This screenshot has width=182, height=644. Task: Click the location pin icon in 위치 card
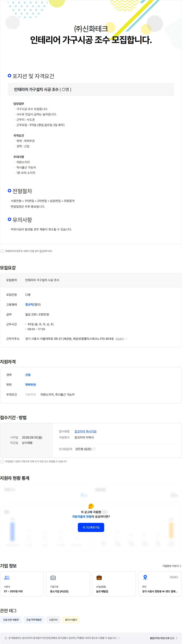point(145,577)
